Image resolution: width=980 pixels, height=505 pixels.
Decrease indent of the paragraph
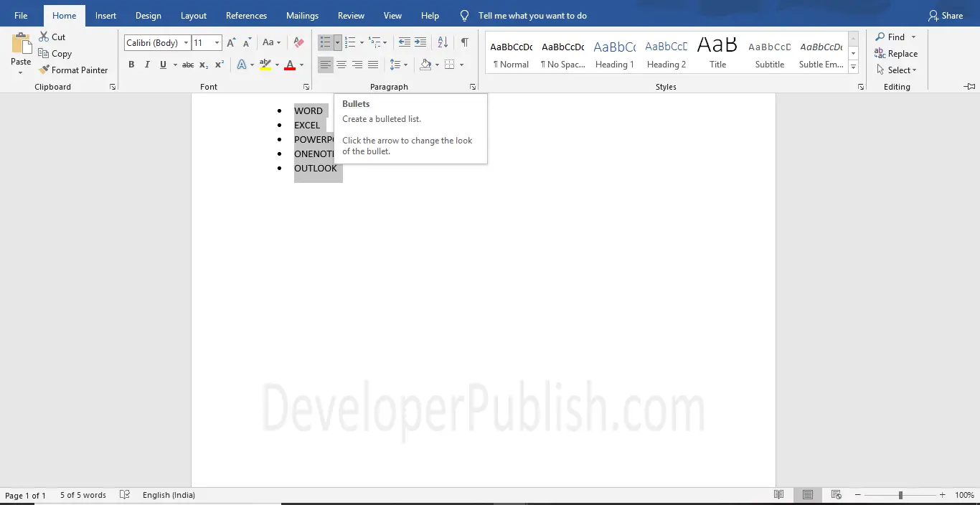[x=405, y=43]
